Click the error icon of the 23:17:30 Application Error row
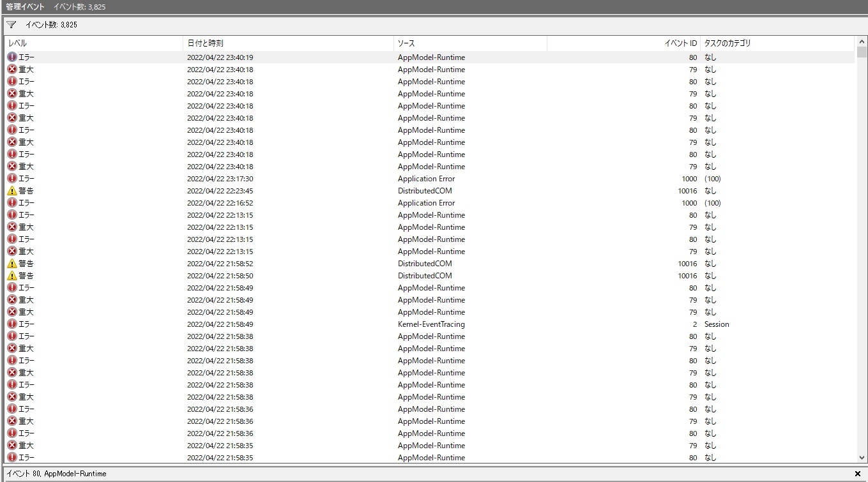Viewport: 868px width, 482px height. 11,179
